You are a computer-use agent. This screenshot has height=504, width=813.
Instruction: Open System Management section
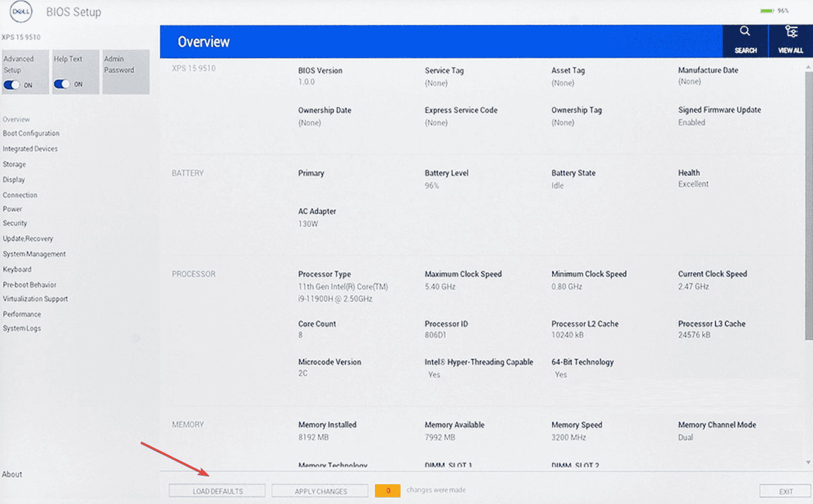click(x=34, y=254)
